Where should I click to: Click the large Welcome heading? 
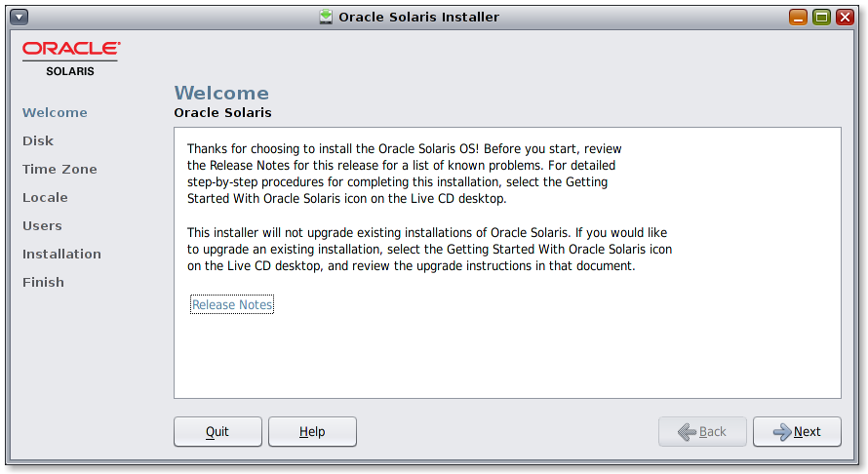pyautogui.click(x=221, y=93)
